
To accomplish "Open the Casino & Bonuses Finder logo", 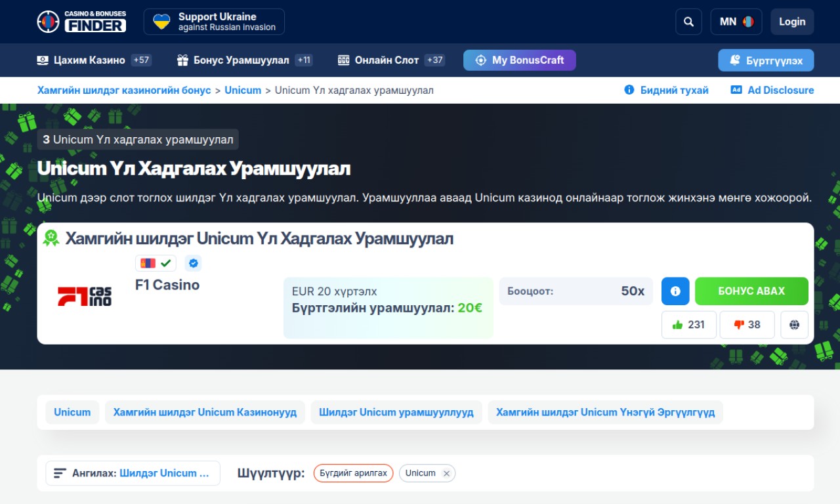I will tap(81, 22).
